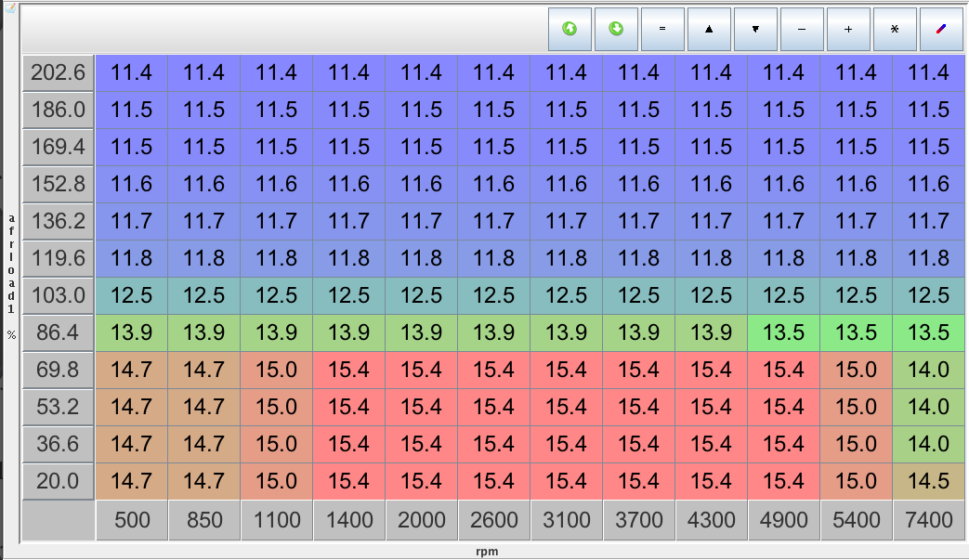Select the 7400 rpm axis bin
The height and width of the screenshot is (560, 969).
(x=929, y=520)
